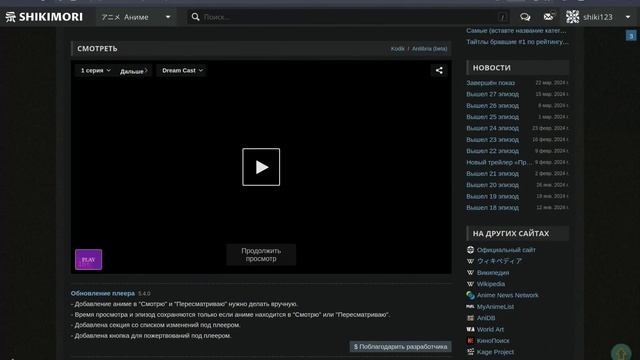Open Вышел 21 эпизод news
The image size is (640, 360).
493,173
